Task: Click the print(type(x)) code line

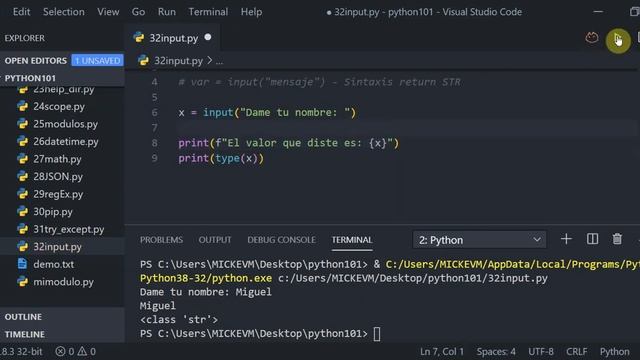Action: (x=221, y=158)
